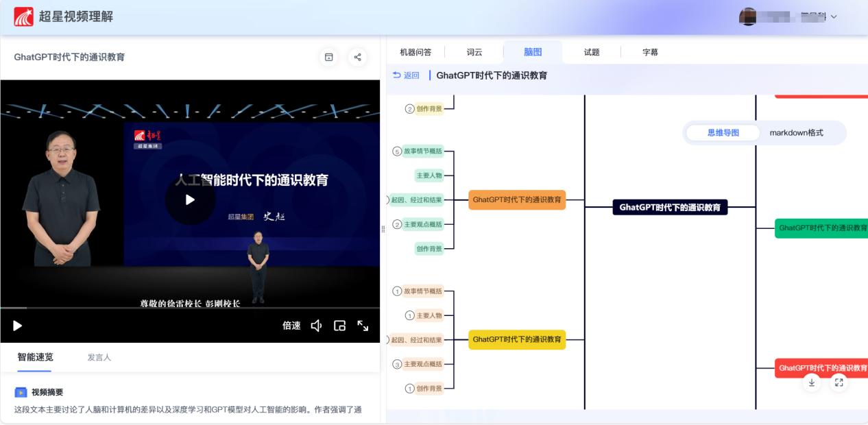Viewport: 868px width, 425px height.
Task: Click the share icon beside video title
Action: 357,58
